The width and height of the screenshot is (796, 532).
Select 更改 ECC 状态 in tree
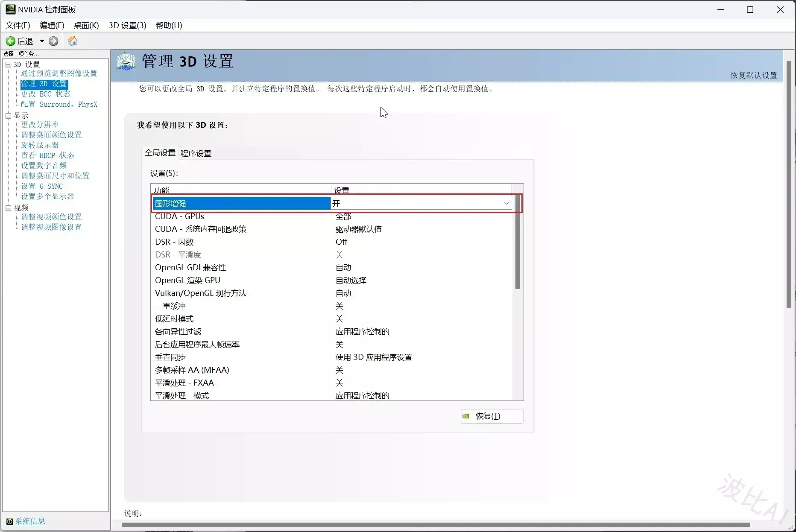click(46, 94)
